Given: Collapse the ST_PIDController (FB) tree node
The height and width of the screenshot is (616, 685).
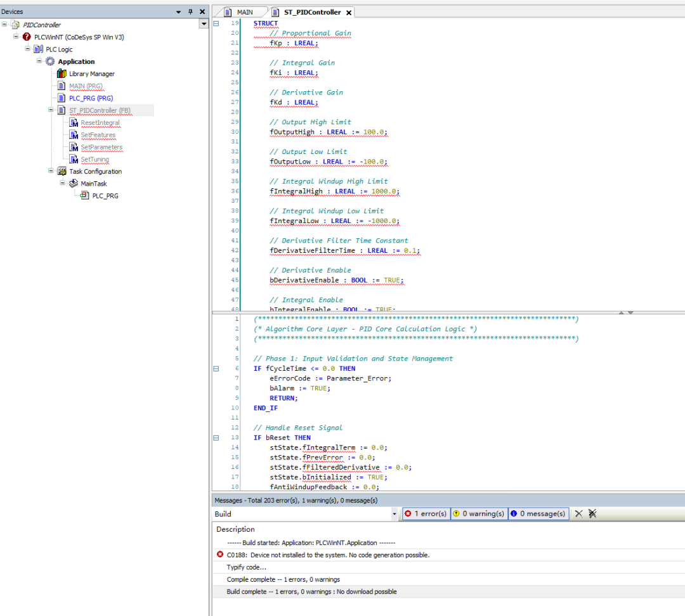Looking at the screenshot, I should (x=51, y=110).
